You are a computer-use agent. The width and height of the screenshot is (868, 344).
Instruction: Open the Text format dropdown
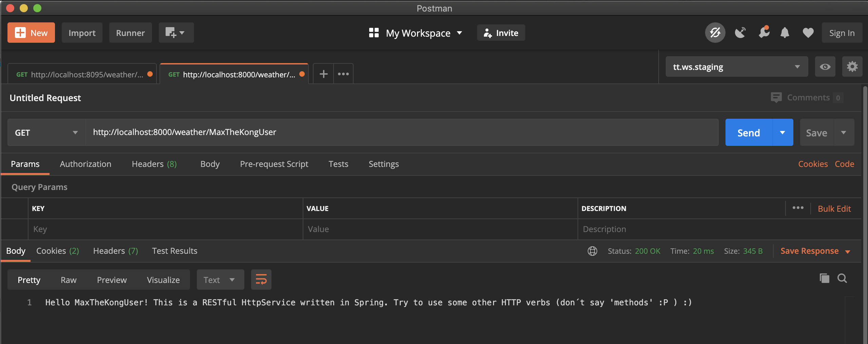pos(220,280)
